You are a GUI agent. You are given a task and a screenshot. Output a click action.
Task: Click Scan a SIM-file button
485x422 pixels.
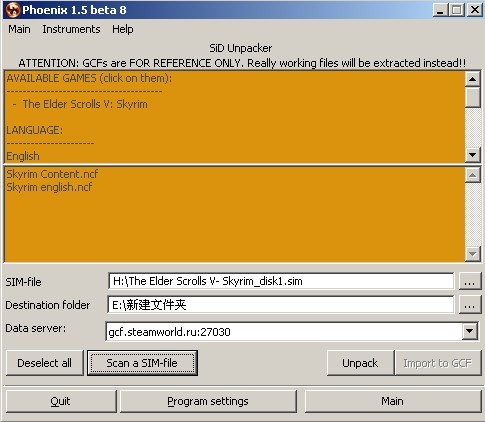pos(142,363)
